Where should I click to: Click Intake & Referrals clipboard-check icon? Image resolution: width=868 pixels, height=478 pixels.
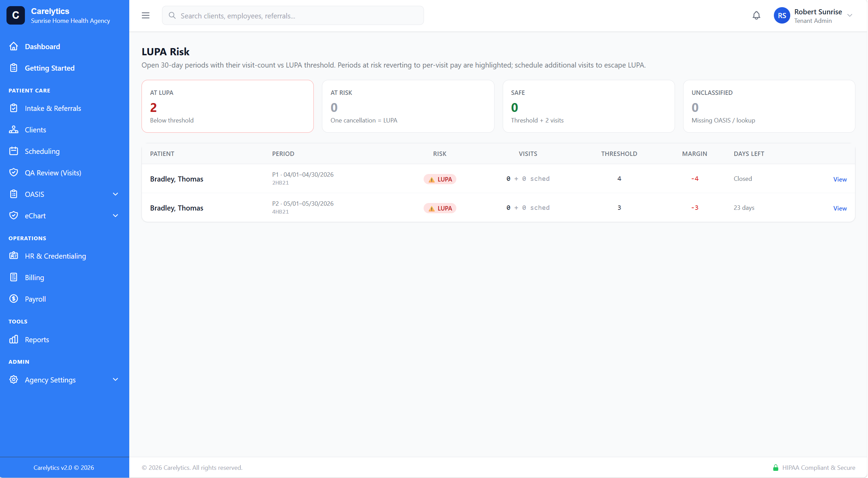(14, 108)
